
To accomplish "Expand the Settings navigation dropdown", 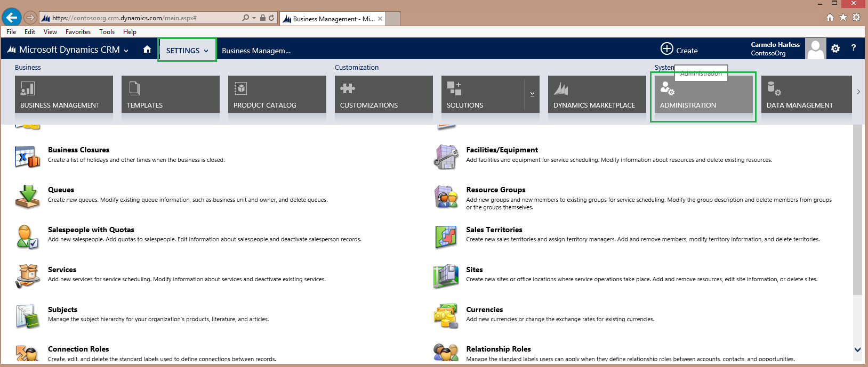I will 187,51.
